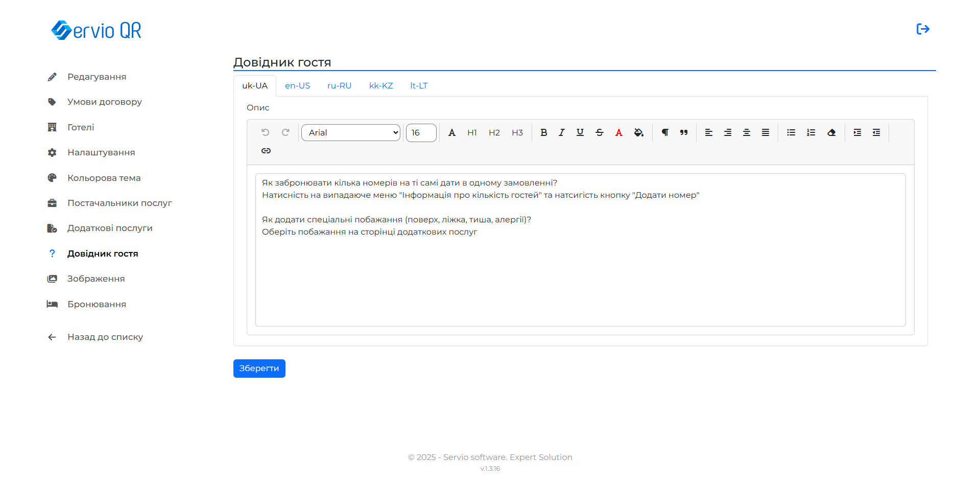Toggle italic text formatting

point(561,132)
